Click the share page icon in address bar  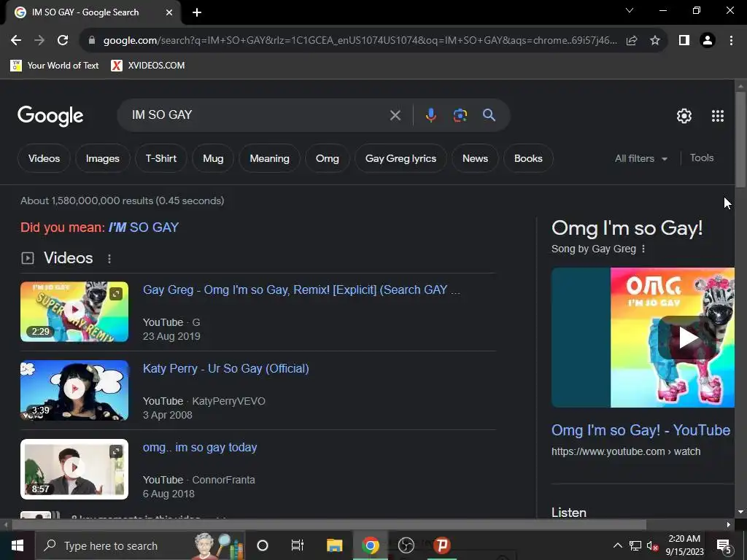point(632,41)
